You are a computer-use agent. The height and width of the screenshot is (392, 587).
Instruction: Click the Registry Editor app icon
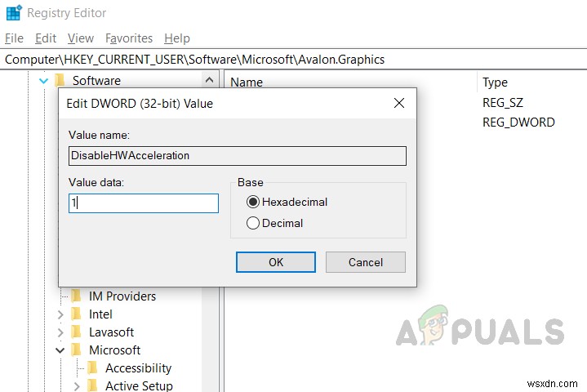click(x=14, y=13)
